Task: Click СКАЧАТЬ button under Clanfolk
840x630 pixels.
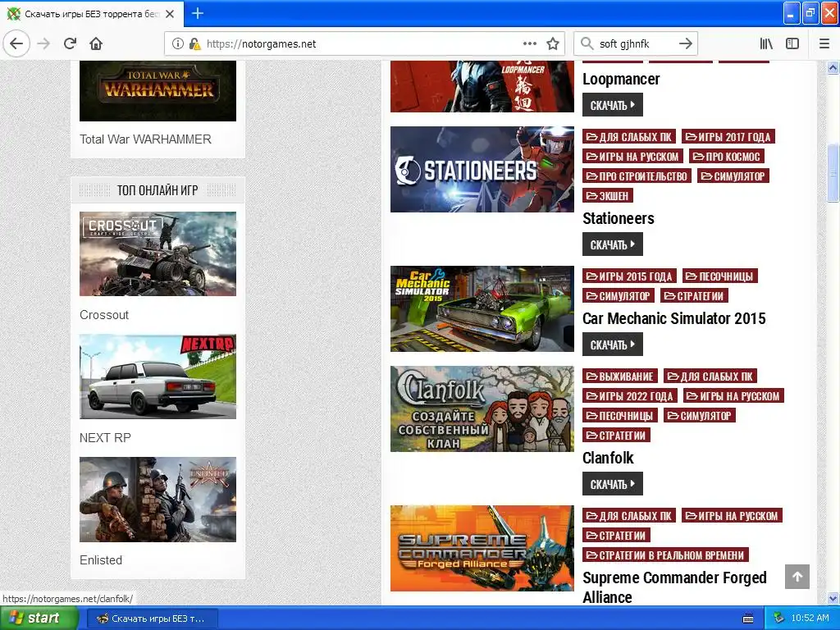Action: [x=612, y=484]
